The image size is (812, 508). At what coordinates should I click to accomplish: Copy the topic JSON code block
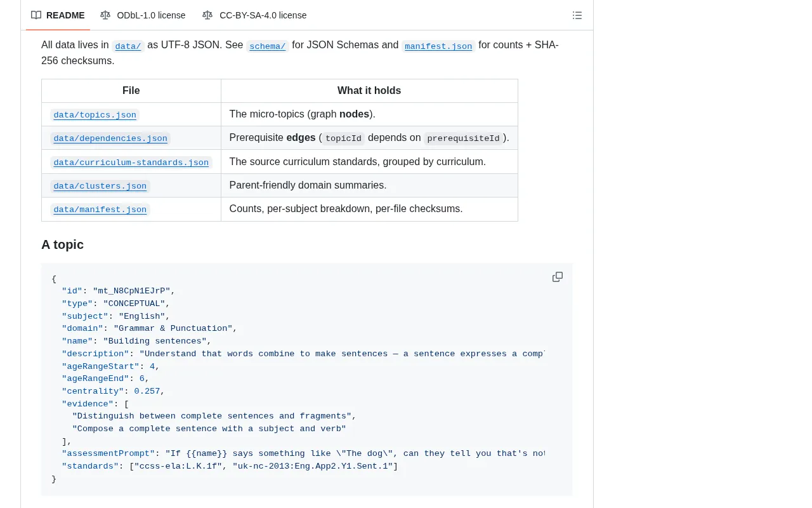tap(558, 277)
